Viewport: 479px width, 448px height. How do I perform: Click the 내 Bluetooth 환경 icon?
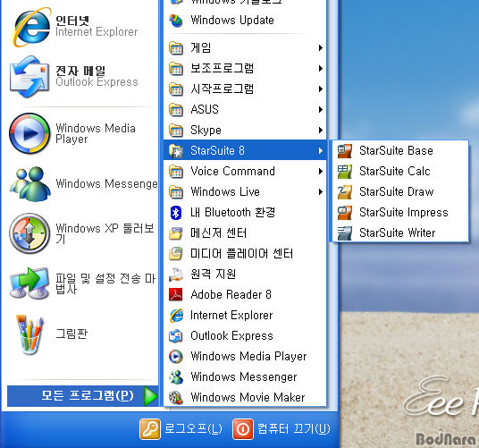(x=176, y=213)
